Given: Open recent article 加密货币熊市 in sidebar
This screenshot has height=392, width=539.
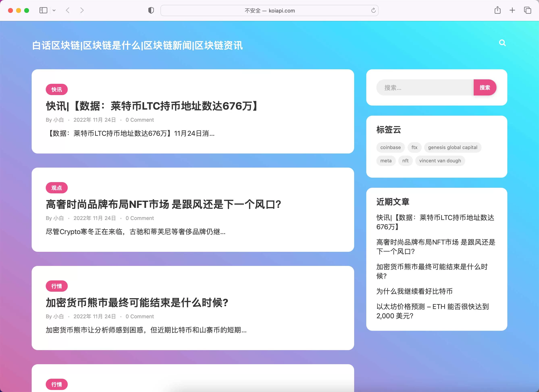Looking at the screenshot, I should point(432,271).
